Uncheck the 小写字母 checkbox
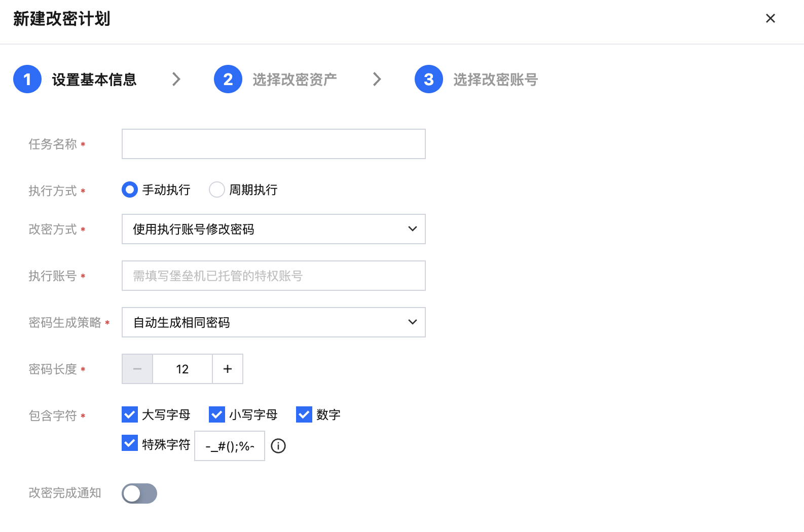Image resolution: width=804 pixels, height=532 pixels. (x=217, y=414)
